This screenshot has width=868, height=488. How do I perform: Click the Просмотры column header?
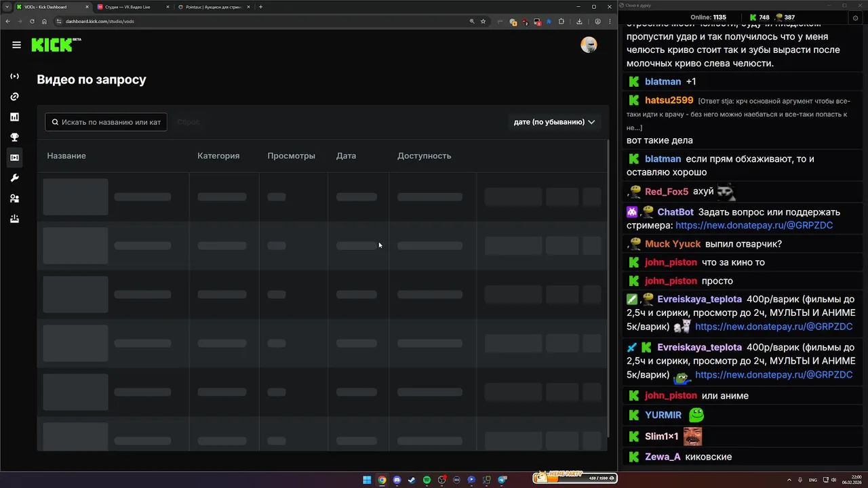(291, 156)
